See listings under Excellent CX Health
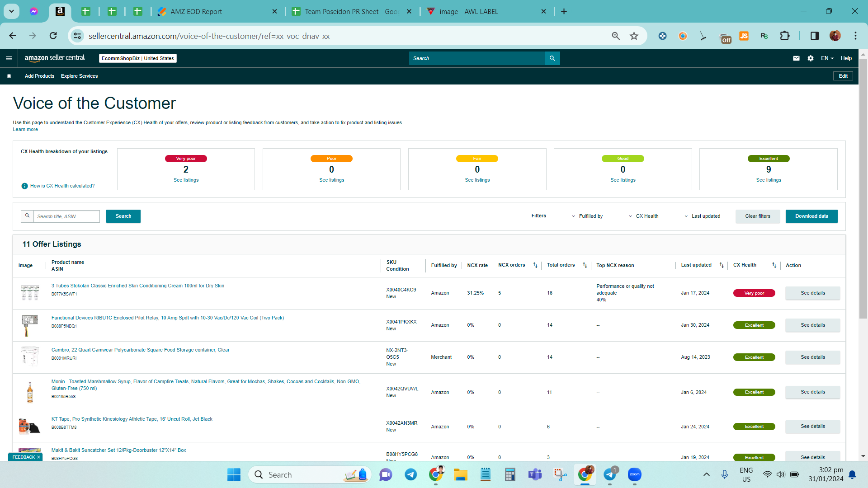 coord(769,180)
